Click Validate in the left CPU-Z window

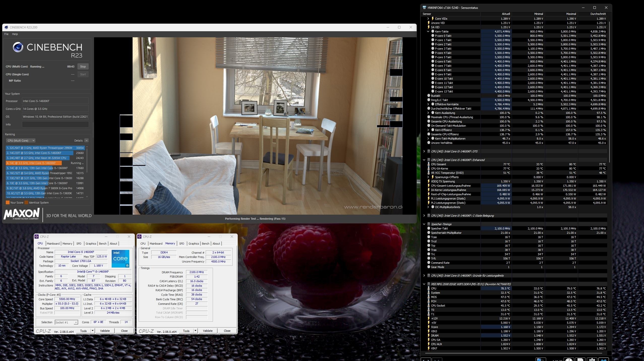tap(105, 331)
